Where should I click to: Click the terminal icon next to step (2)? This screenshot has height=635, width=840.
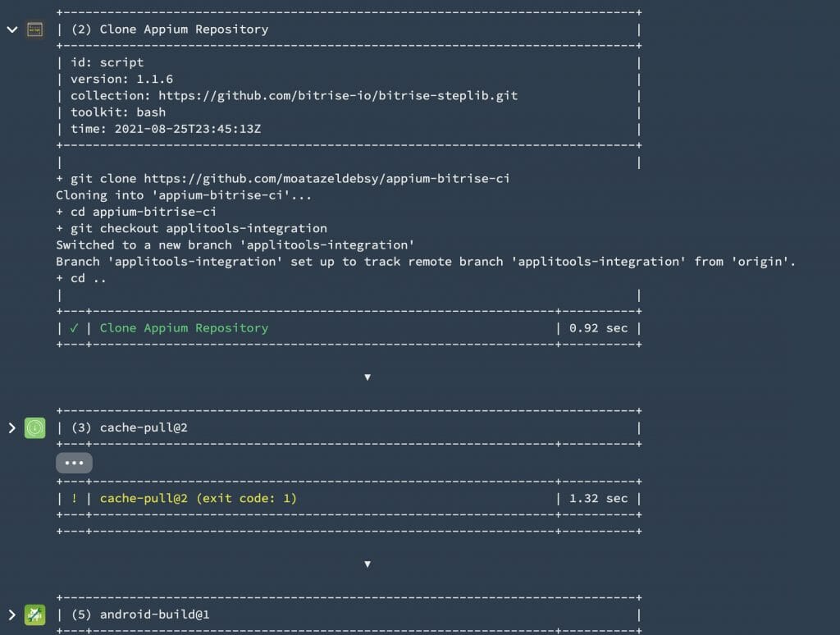pos(34,29)
